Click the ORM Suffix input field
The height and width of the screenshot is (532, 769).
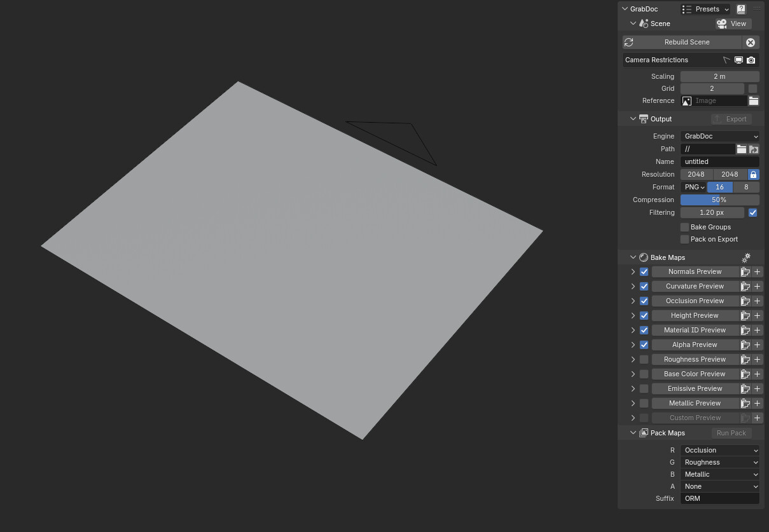[719, 498]
